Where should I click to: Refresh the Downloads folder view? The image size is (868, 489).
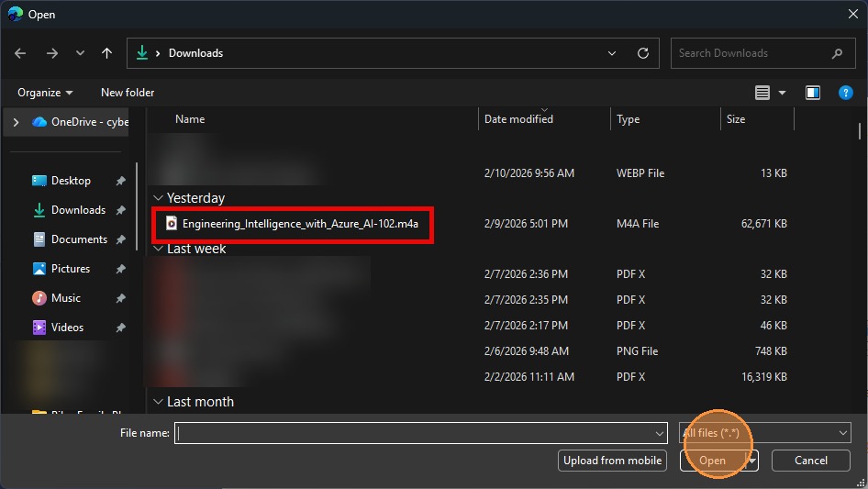pyautogui.click(x=642, y=53)
